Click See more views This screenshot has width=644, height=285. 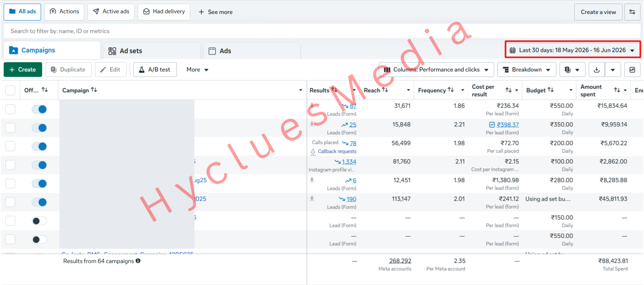pos(216,12)
